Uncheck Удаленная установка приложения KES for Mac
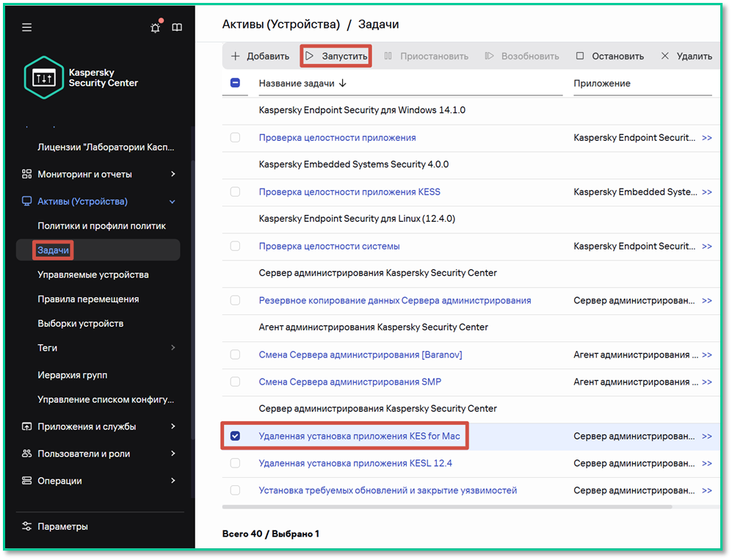This screenshot has width=732, height=560. pos(235,436)
